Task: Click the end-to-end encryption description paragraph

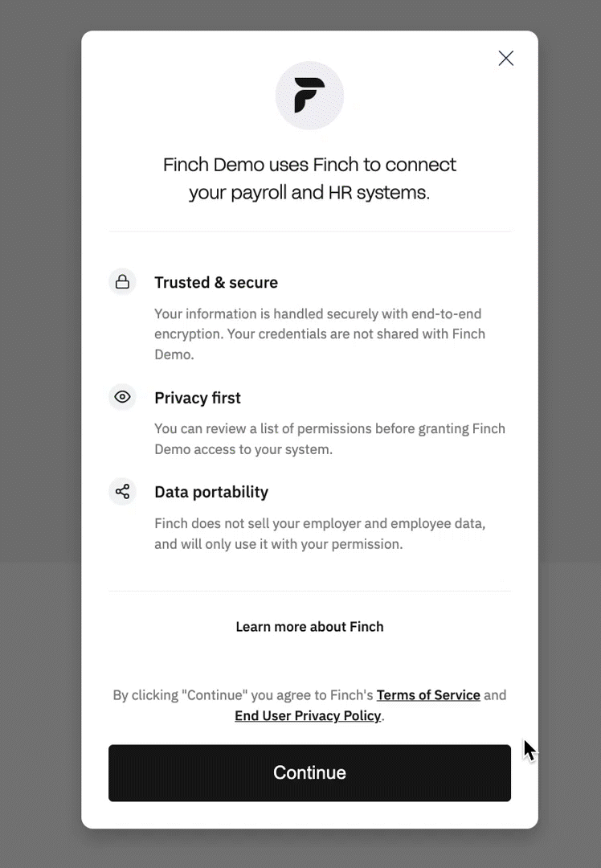Action: click(x=320, y=334)
